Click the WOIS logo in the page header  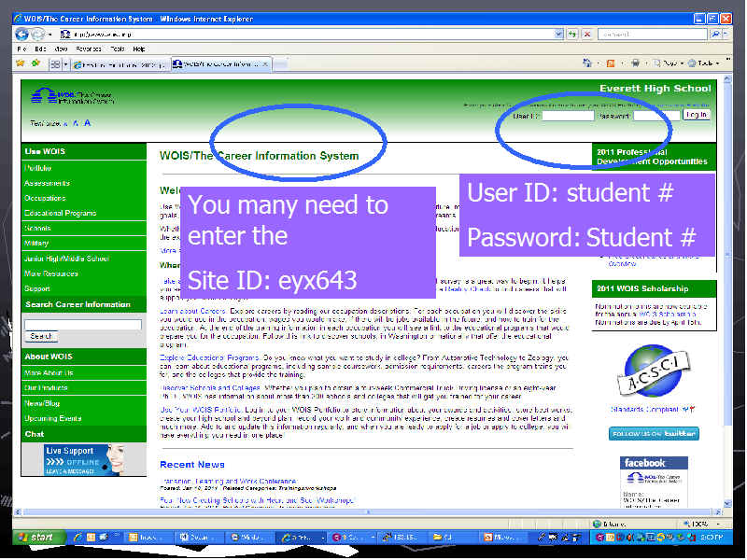click(x=73, y=96)
